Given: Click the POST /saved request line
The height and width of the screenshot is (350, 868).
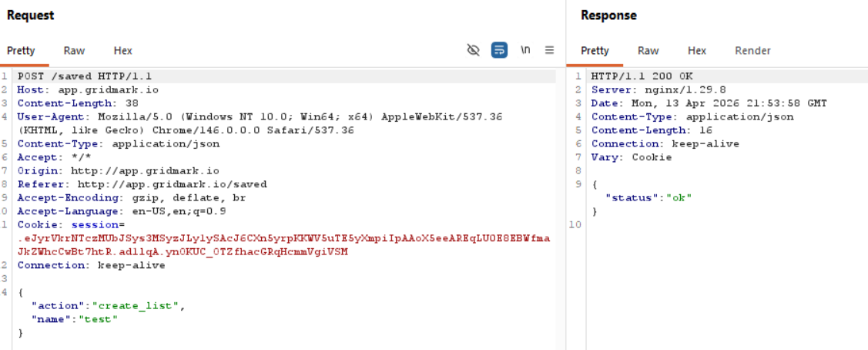Looking at the screenshot, I should 85,77.
